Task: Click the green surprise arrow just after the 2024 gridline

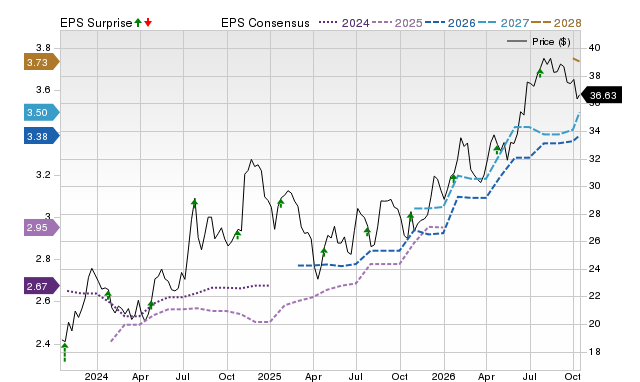Action: [108, 295]
